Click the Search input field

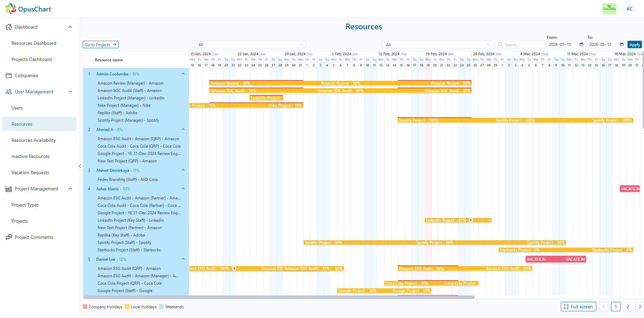pos(520,44)
